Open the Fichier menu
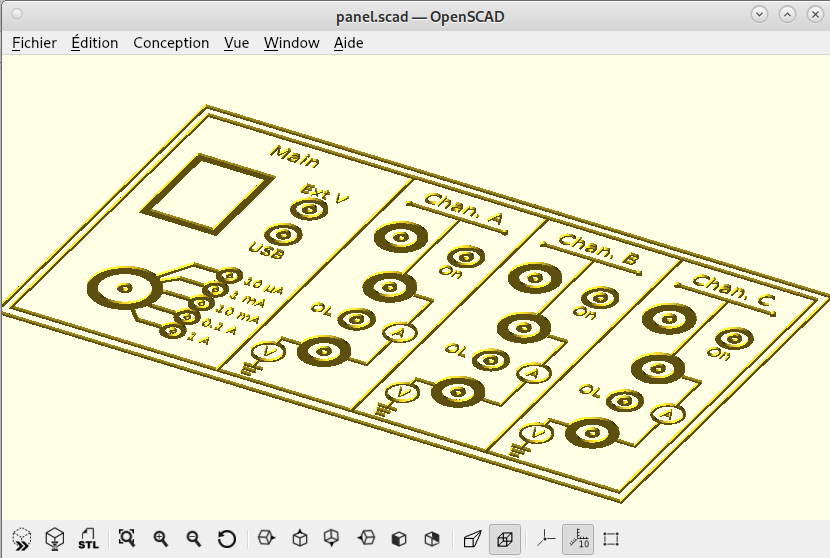Screen dimensions: 830x558 34,43
